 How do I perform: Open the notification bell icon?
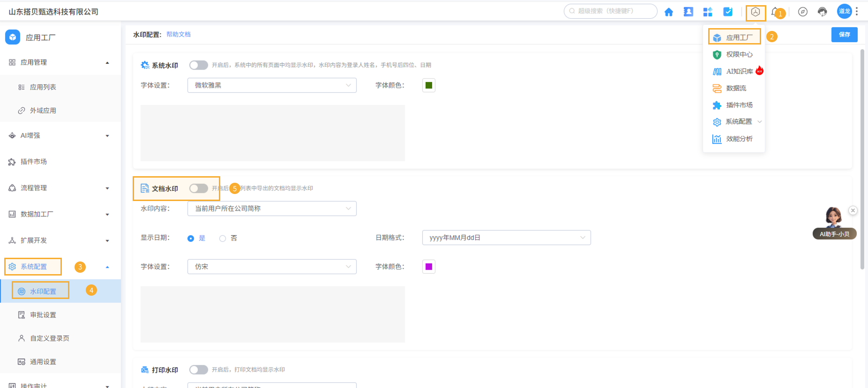pyautogui.click(x=775, y=12)
